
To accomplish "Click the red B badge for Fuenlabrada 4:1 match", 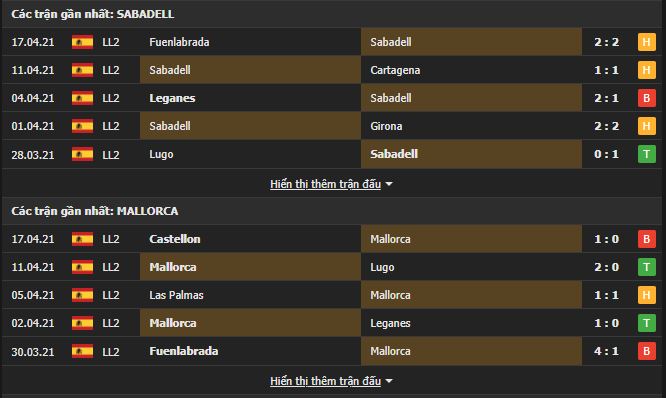I will 646,351.
